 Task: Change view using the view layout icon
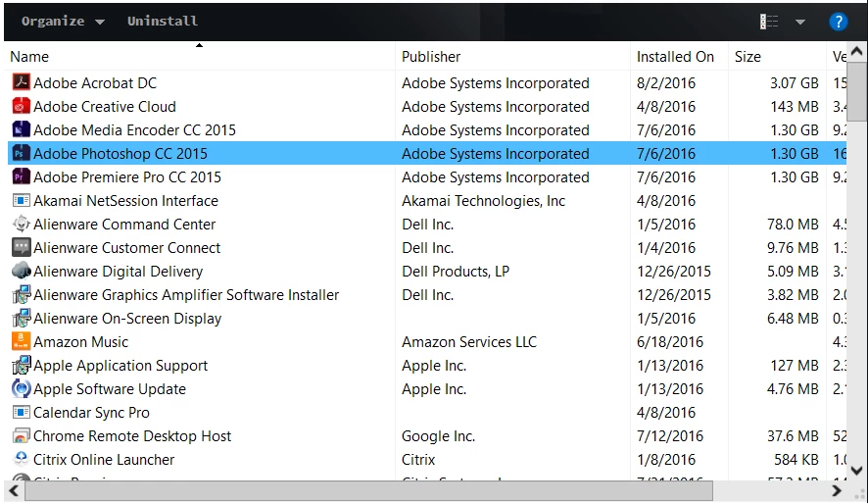coord(769,22)
